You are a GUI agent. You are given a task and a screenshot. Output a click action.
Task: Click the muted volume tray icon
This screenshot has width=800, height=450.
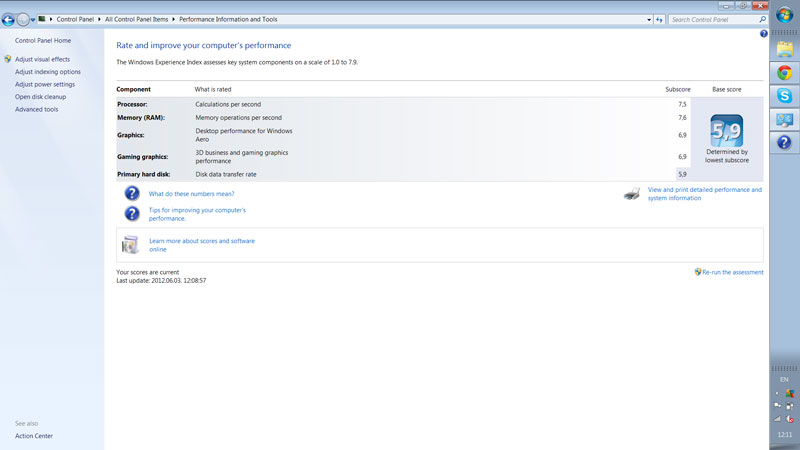point(790,419)
